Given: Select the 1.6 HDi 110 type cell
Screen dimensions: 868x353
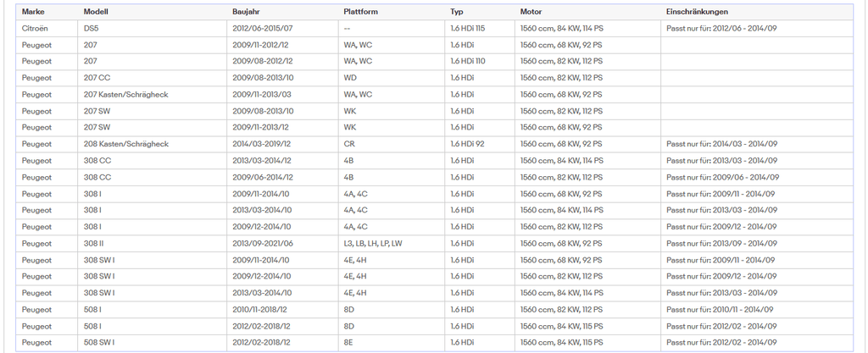Looking at the screenshot, I should pos(480,61).
